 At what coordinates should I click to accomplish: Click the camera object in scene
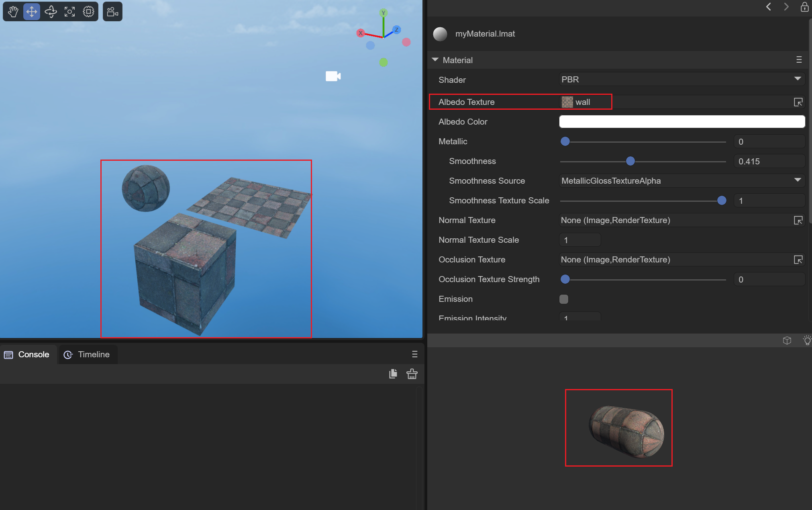(333, 76)
